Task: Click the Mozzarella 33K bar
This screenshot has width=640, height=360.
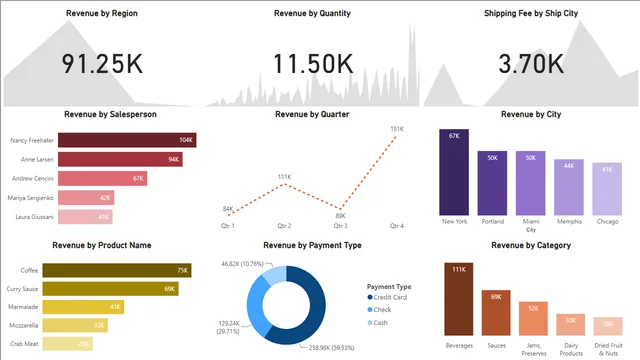Action: pos(75,325)
